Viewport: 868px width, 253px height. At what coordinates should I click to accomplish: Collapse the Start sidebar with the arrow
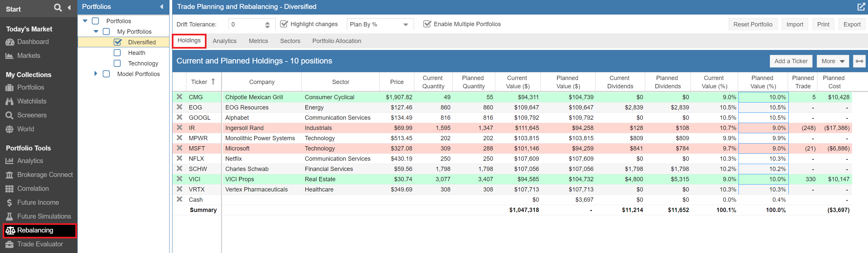(69, 7)
